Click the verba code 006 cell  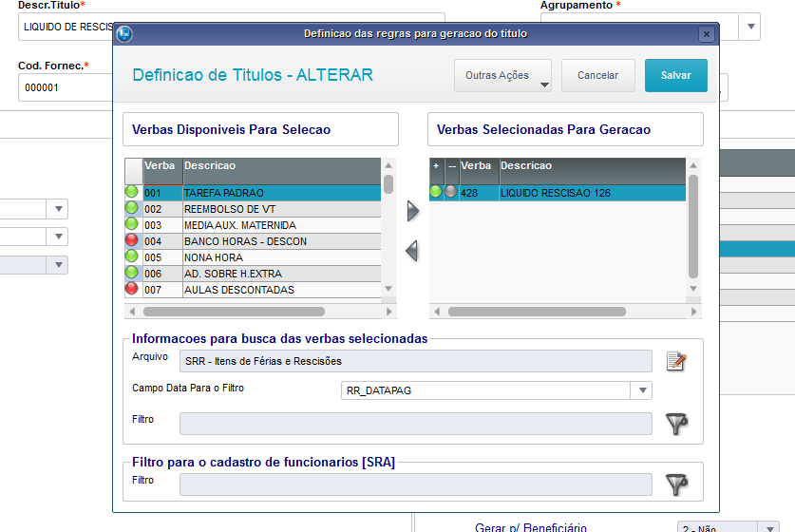(x=162, y=274)
